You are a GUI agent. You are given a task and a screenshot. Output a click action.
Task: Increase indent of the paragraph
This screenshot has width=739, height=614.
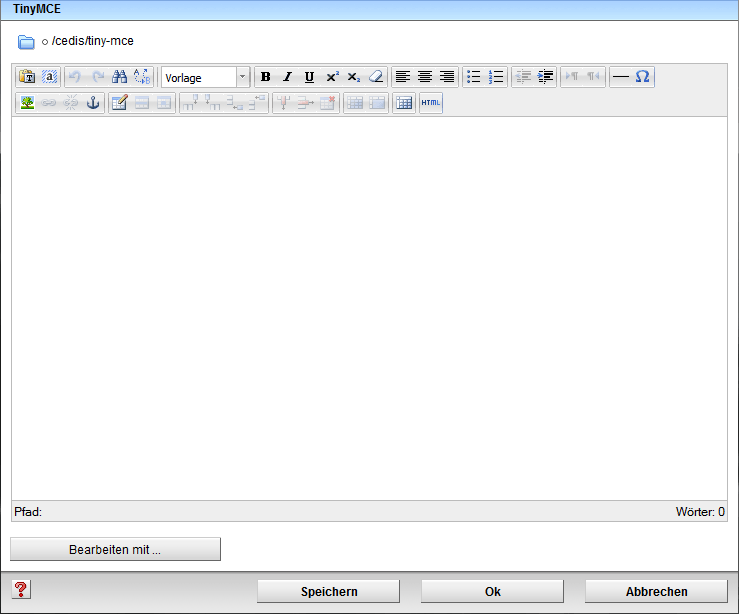(x=545, y=77)
